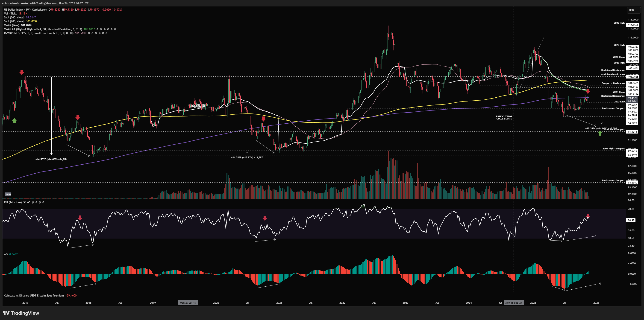Click the TradingView logo at bottom left
The image size is (644, 320).
point(21,313)
